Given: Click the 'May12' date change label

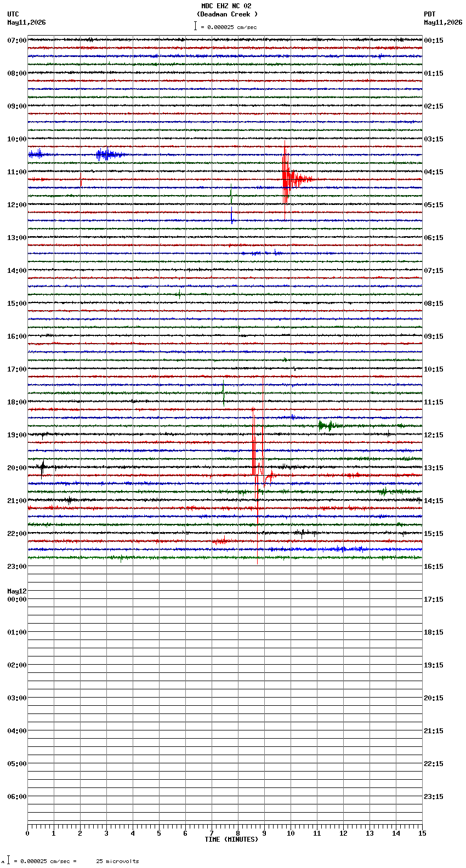Looking at the screenshot, I should 17,591.
